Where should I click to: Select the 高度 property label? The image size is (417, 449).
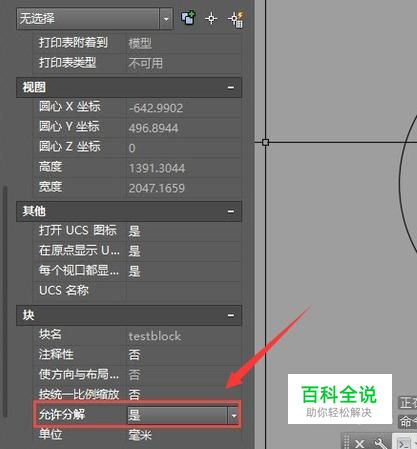(x=51, y=167)
